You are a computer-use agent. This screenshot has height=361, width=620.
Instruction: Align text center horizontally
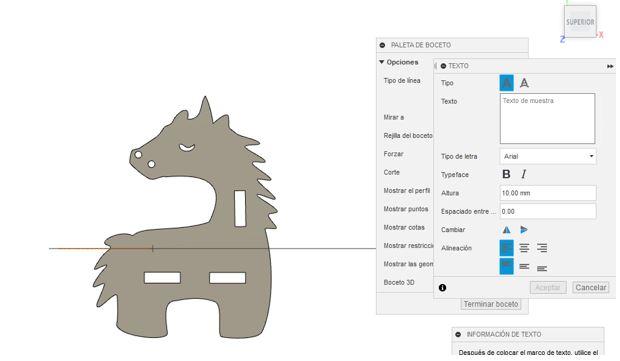pos(524,248)
